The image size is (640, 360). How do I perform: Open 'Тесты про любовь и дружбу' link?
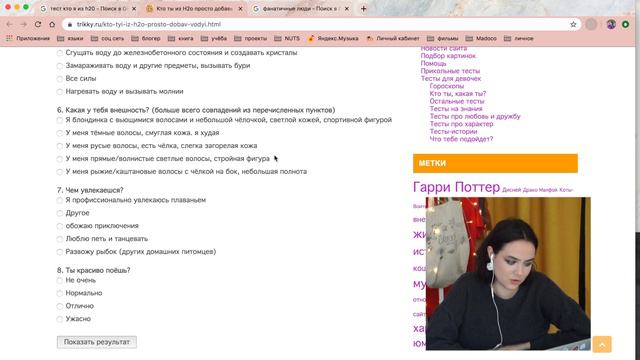click(x=475, y=116)
